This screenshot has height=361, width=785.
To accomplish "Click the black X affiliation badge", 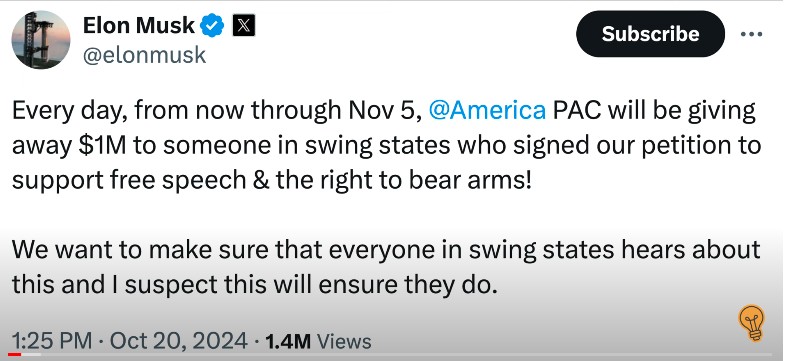I will click(x=244, y=25).
